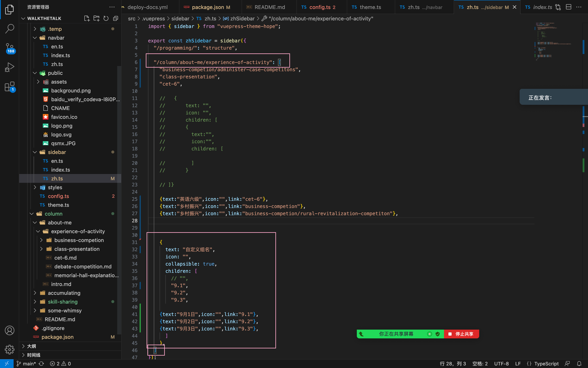Viewport: 588px width, 368px height.
Task: Switch to the config.ts tab
Action: click(322, 7)
